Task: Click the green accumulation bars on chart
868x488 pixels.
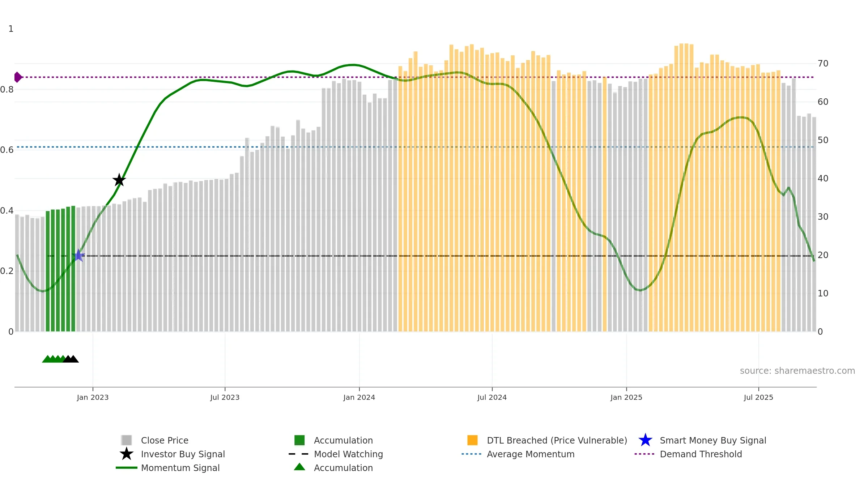Action: pos(61,269)
